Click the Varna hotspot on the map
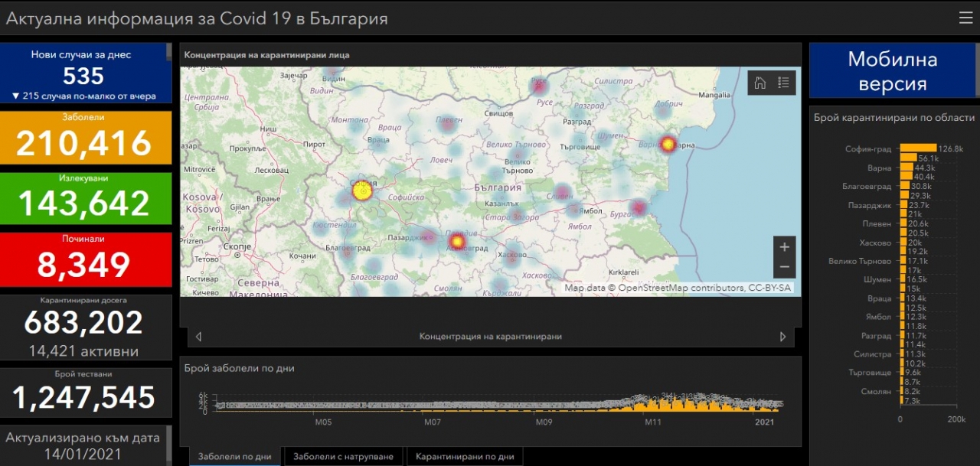Viewport: 980px width, 466px height. click(x=668, y=143)
